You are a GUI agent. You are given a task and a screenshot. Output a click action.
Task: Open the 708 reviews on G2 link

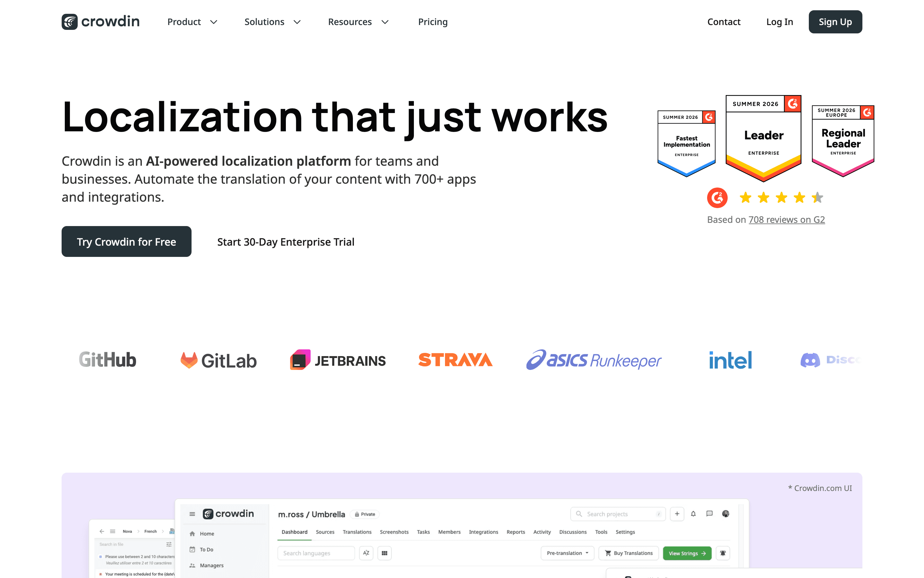click(x=787, y=219)
